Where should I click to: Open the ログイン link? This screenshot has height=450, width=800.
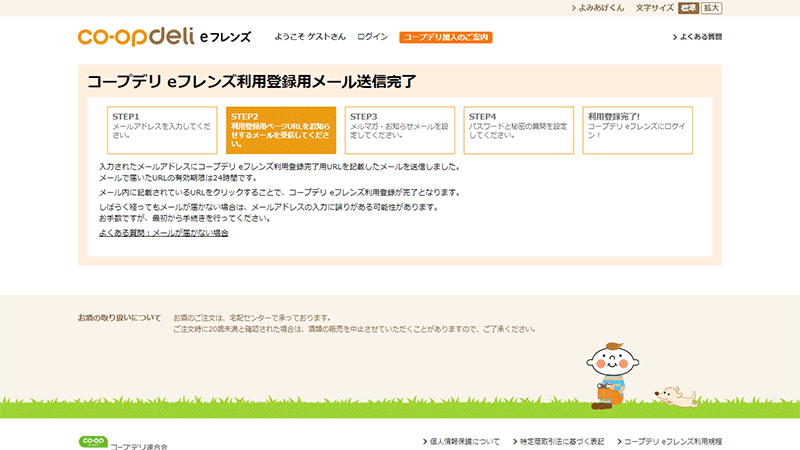(372, 37)
